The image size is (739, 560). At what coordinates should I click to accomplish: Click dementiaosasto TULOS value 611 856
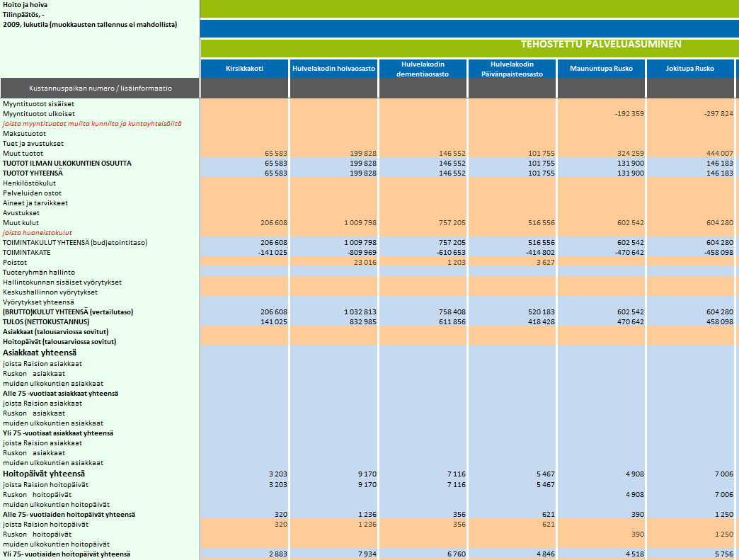(x=452, y=321)
